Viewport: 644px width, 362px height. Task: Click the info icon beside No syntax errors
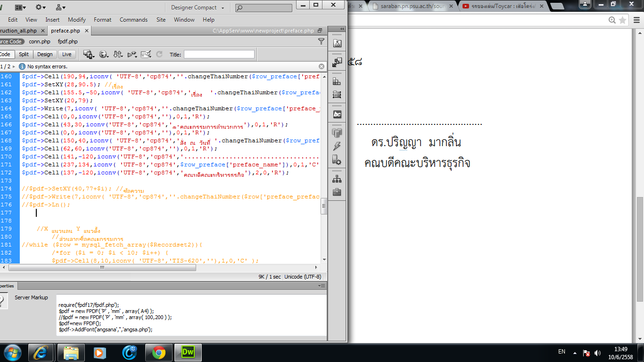22,66
